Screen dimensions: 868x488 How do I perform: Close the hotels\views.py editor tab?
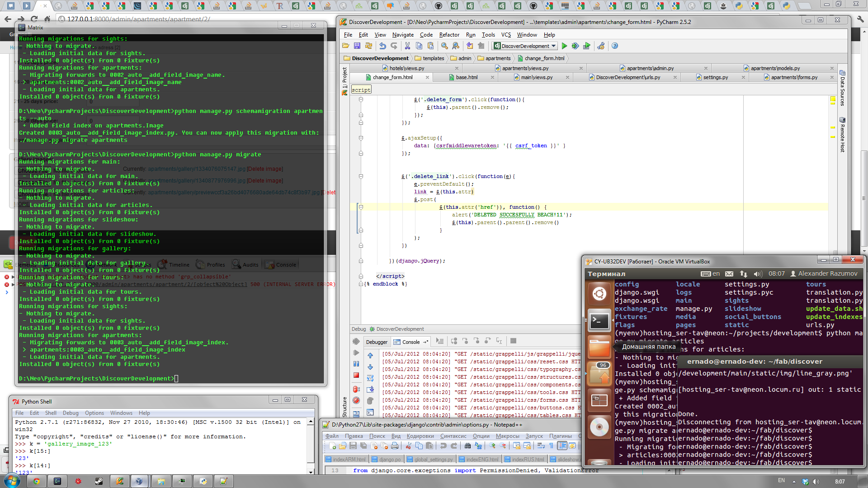coord(457,68)
